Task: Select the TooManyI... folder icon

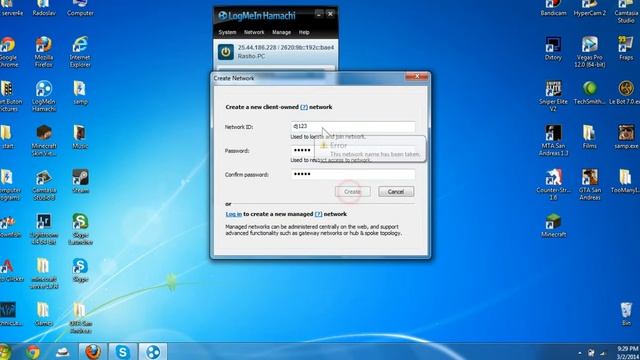Action: pyautogui.click(x=626, y=181)
